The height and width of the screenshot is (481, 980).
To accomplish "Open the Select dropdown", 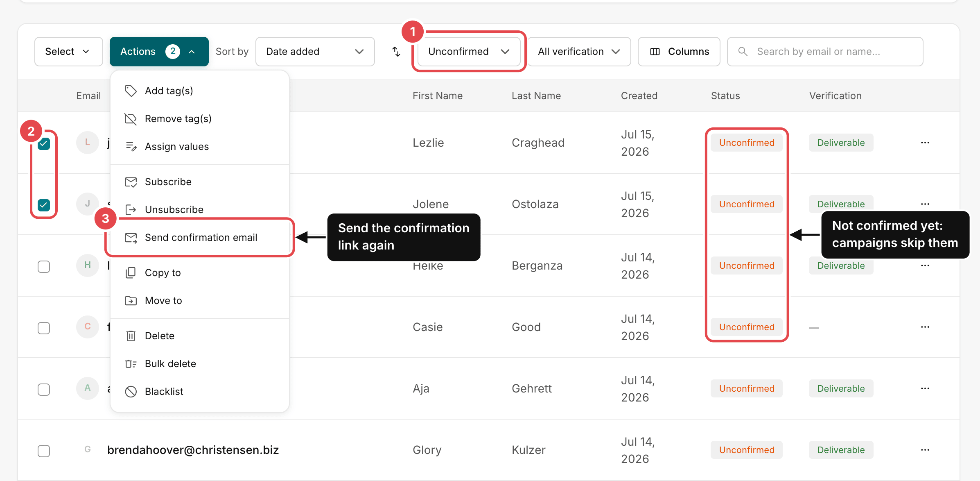I will click(68, 52).
